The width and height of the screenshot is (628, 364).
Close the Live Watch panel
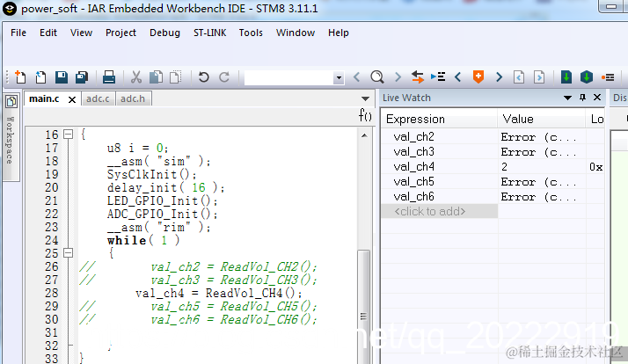(597, 98)
